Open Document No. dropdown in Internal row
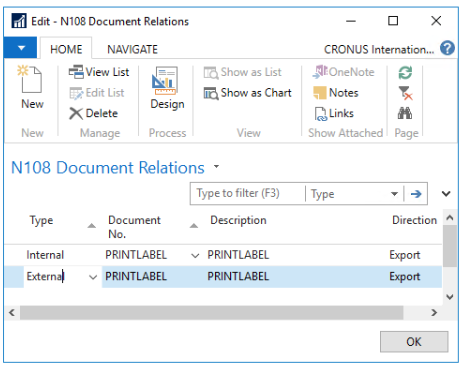The width and height of the screenshot is (464, 368). pyautogui.click(x=195, y=256)
